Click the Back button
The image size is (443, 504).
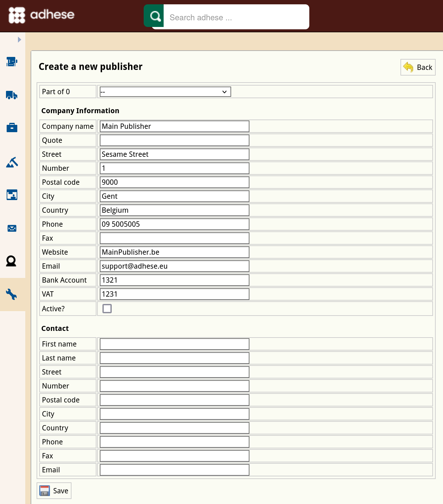(418, 67)
